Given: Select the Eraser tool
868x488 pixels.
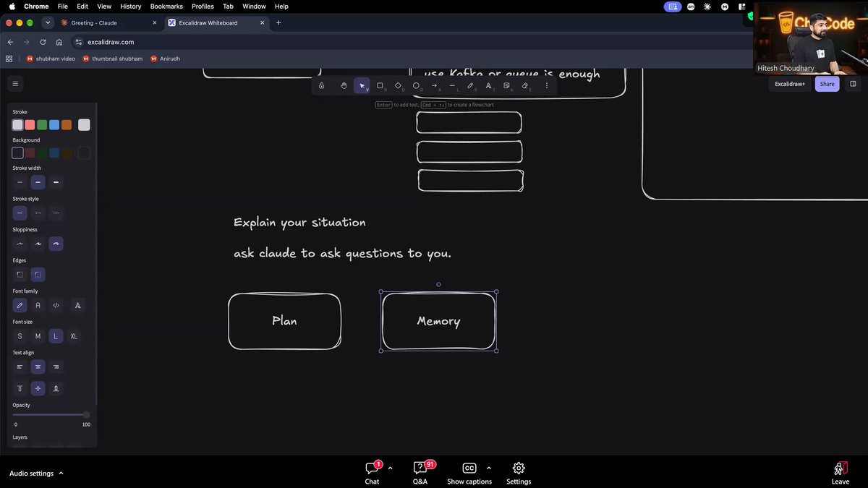Looking at the screenshot, I should [x=525, y=85].
